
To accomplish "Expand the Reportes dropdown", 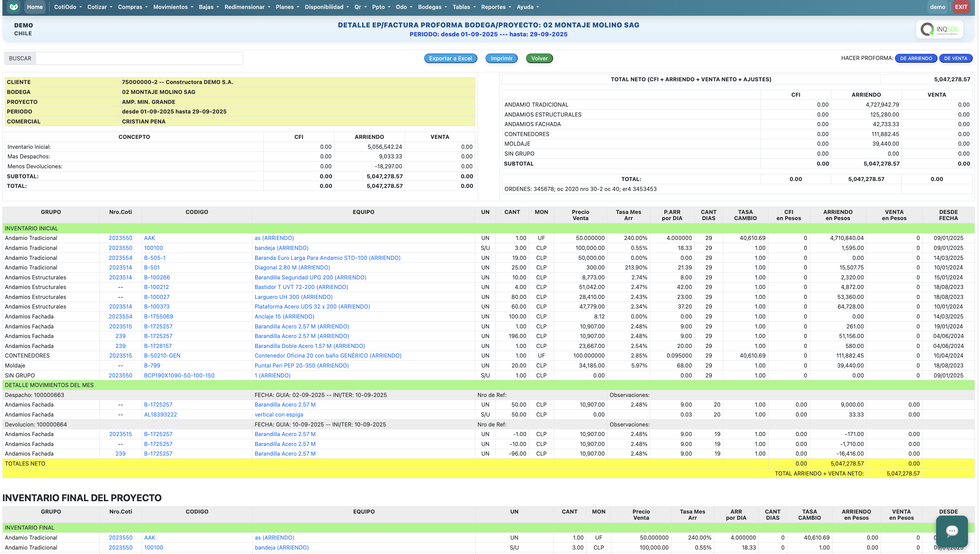I will tap(496, 7).
